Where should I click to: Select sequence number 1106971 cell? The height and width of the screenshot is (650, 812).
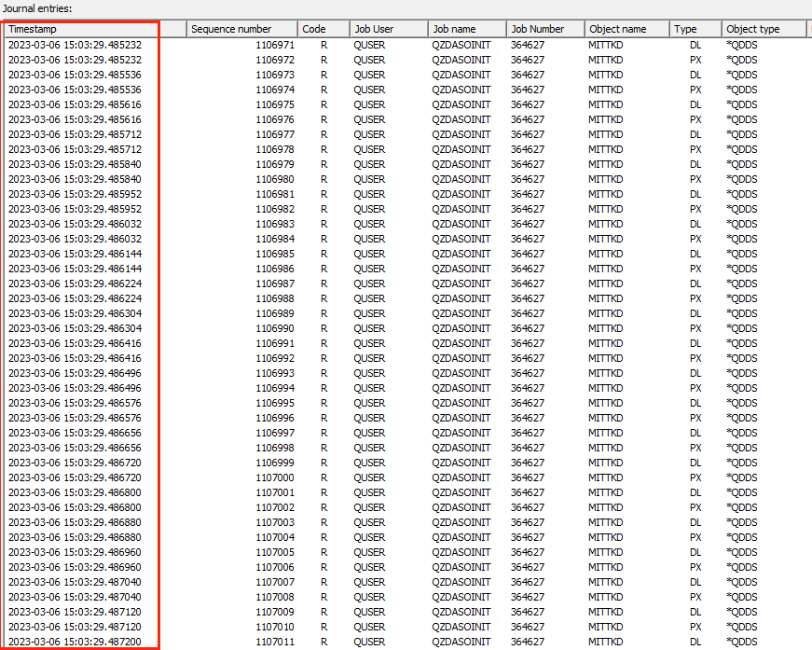275,45
